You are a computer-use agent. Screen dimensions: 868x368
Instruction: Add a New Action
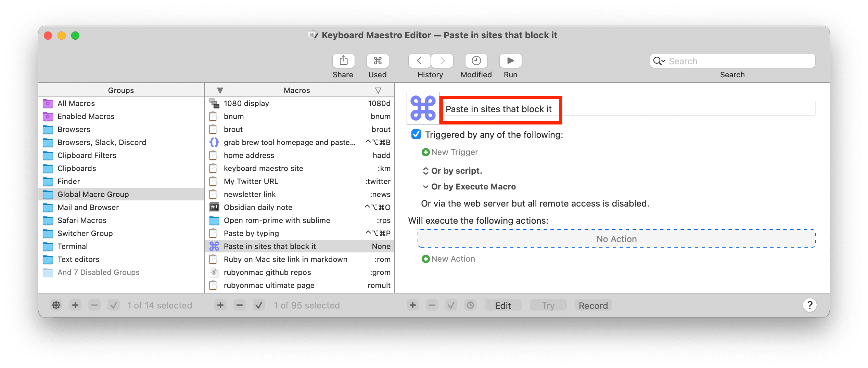(x=448, y=259)
